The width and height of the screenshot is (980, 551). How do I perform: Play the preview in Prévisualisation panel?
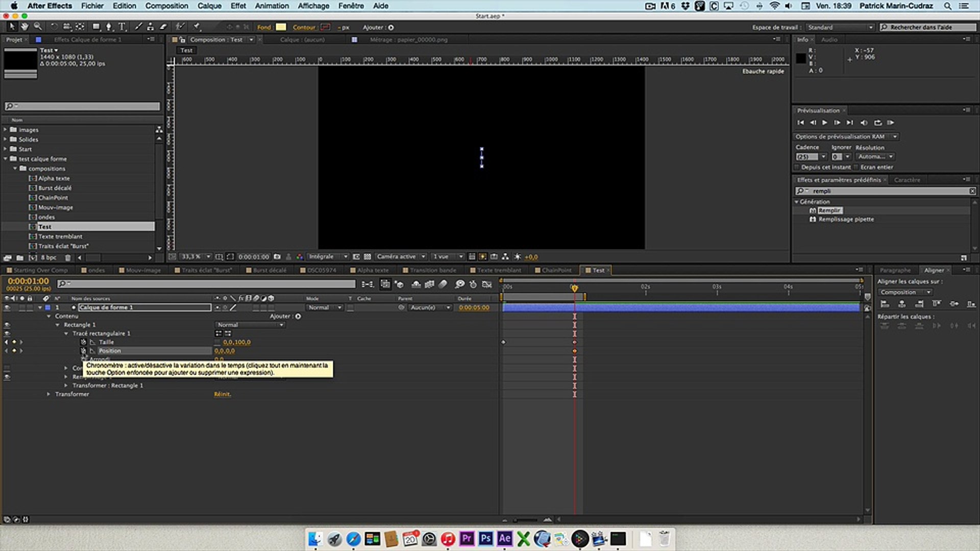(824, 122)
